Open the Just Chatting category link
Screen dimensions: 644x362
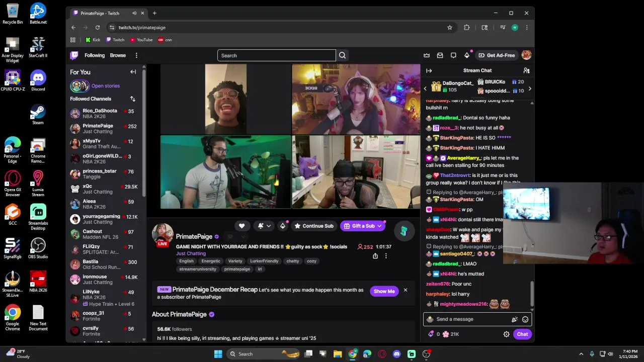(x=191, y=253)
